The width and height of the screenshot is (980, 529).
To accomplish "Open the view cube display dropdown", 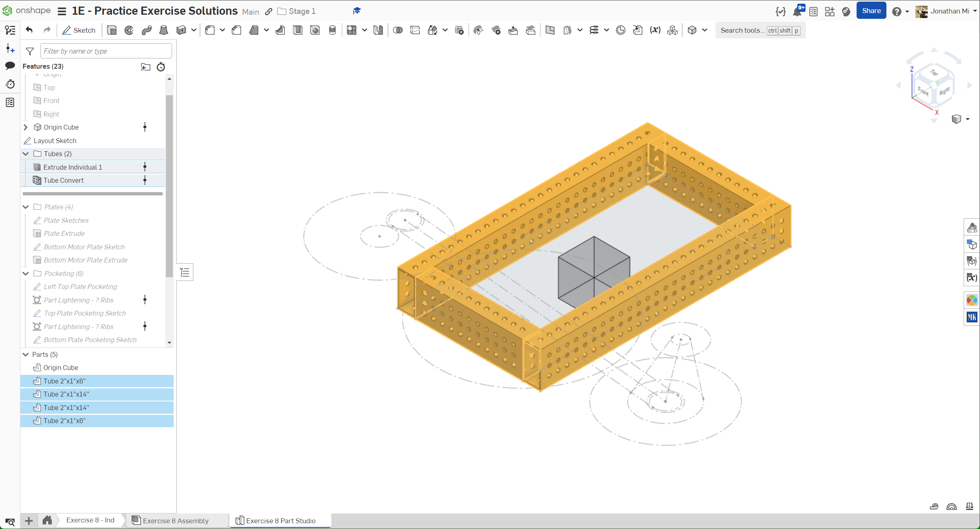I will [968, 119].
